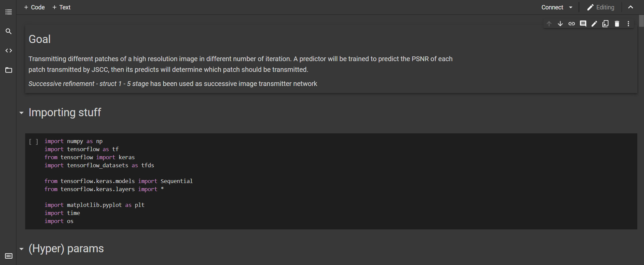
Task: Add a new Text cell
Action: pos(61,7)
